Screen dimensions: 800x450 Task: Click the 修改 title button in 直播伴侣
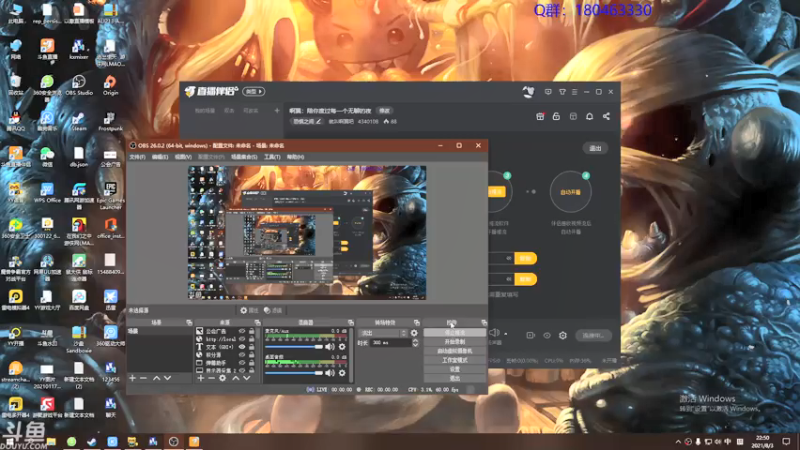click(x=384, y=111)
